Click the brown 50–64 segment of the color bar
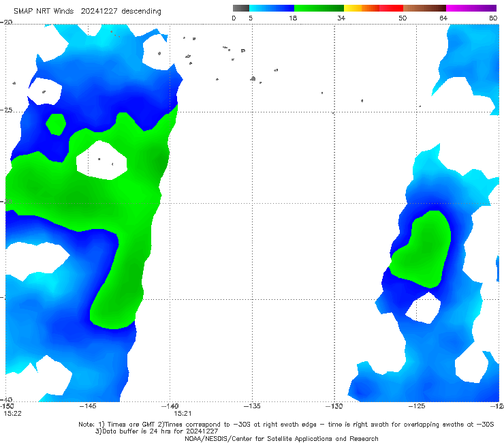This screenshot has height=443, width=504. tap(424, 8)
